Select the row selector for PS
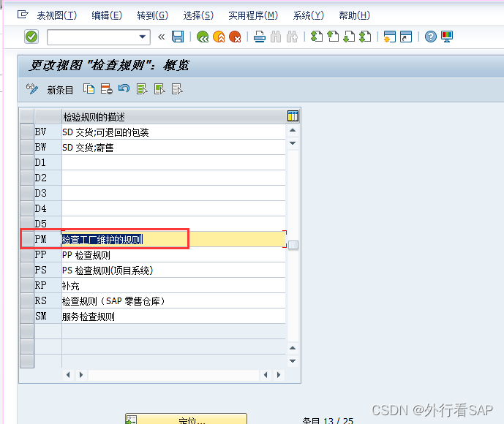This screenshot has height=424, width=504. point(27,270)
